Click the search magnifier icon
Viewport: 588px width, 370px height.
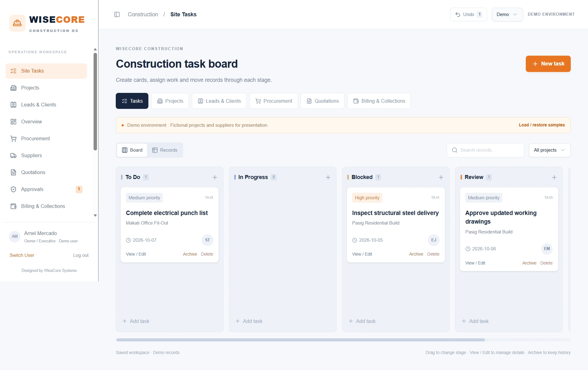[x=454, y=150]
